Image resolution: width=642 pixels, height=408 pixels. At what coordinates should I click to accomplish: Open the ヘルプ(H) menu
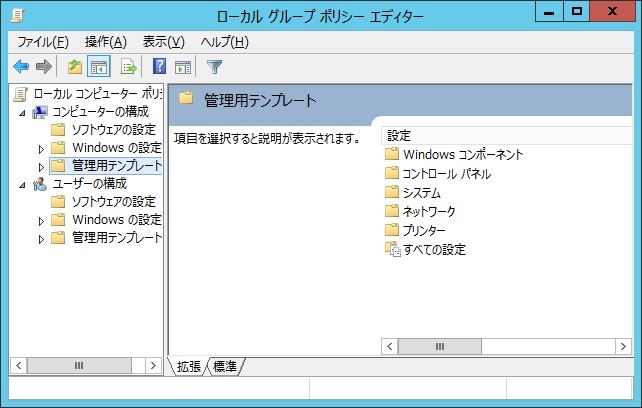point(224,42)
